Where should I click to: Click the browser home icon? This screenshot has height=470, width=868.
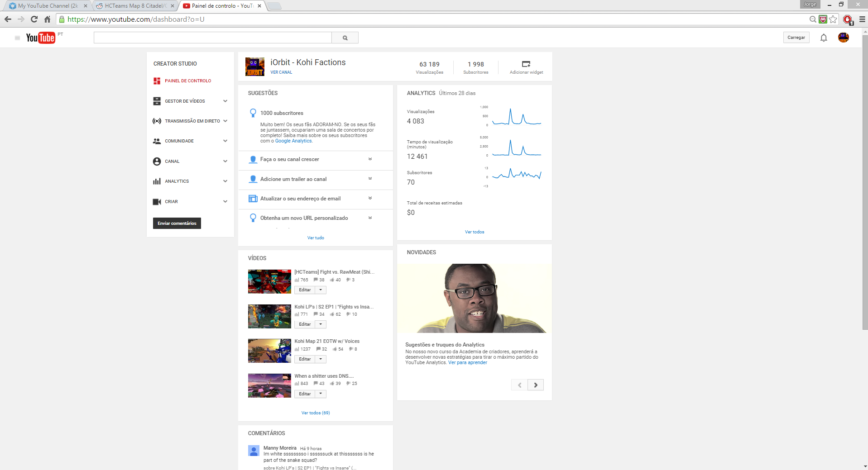(47, 19)
